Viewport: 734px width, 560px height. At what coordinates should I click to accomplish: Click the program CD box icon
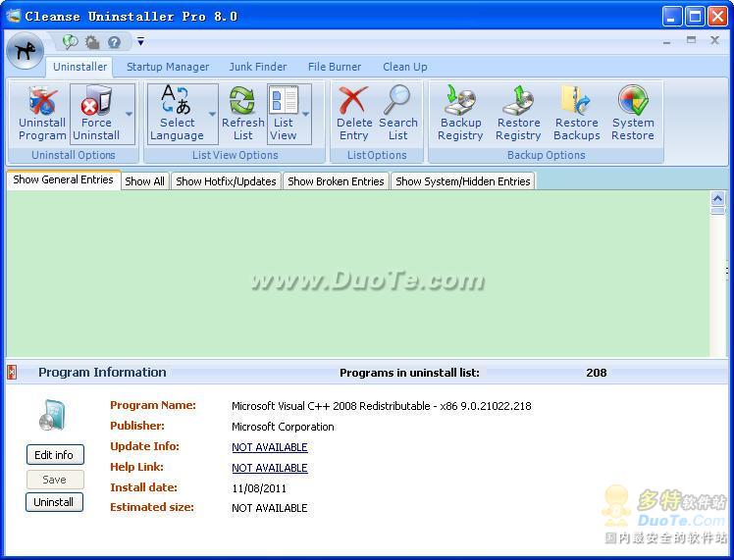[x=52, y=415]
